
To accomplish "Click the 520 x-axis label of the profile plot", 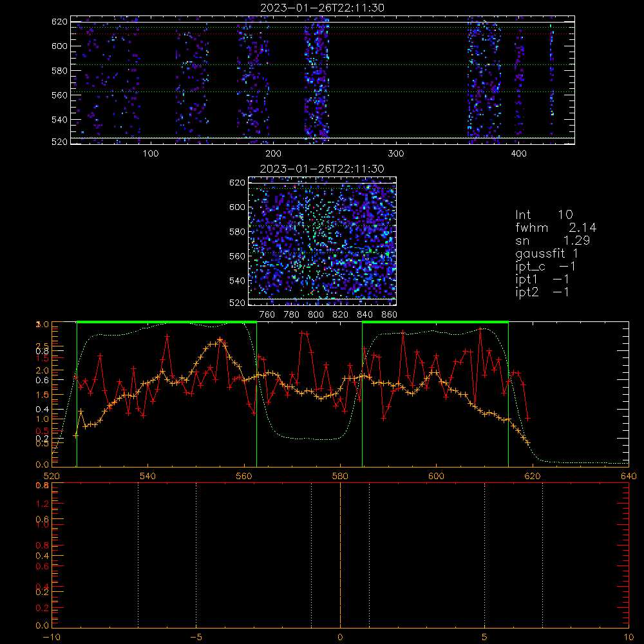I will tap(52, 476).
